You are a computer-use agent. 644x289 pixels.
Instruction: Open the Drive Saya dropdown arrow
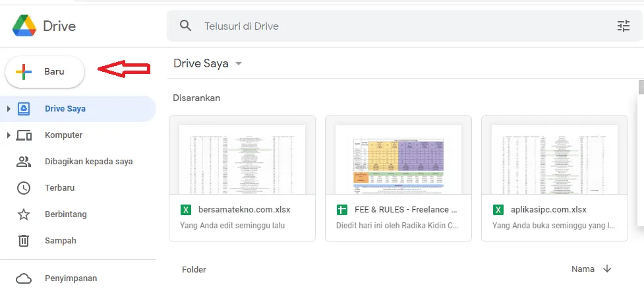click(x=238, y=64)
